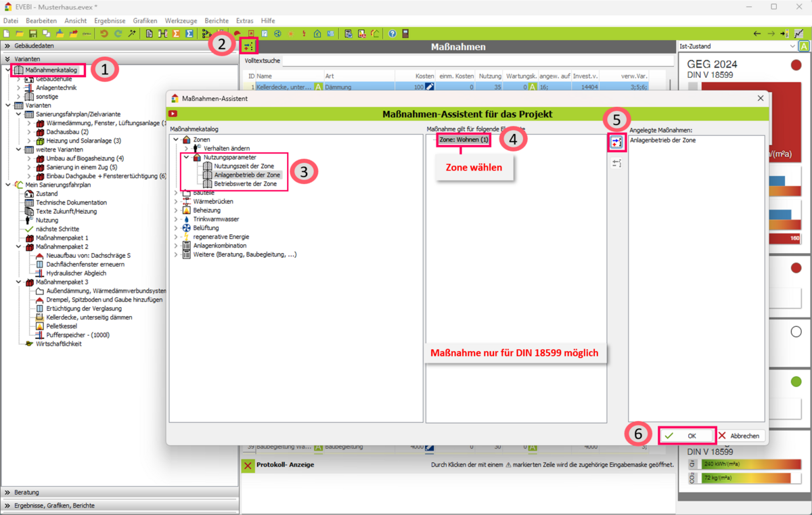This screenshot has width=812, height=515.
Task: Select Zone: Wohnen (1) element
Action: [x=464, y=139]
